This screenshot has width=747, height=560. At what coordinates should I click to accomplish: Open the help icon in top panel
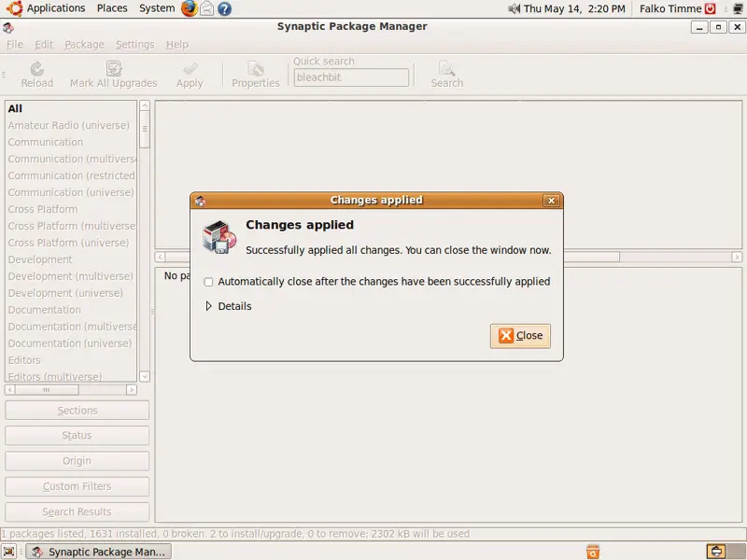224,8
